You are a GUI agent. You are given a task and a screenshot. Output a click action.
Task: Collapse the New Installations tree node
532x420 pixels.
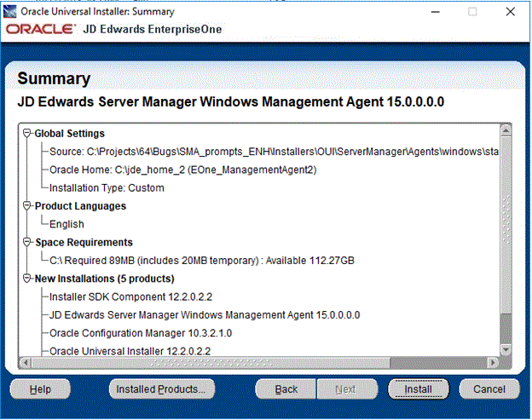point(27,279)
